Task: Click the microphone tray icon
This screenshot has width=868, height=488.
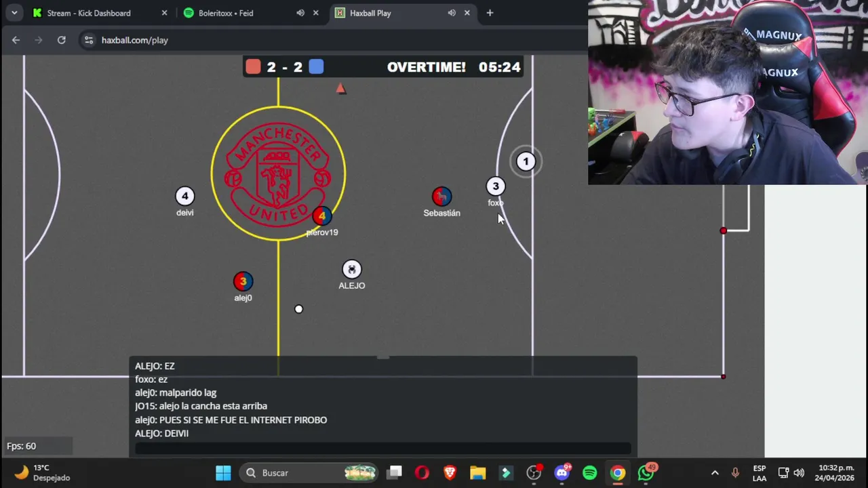Action: click(x=735, y=473)
